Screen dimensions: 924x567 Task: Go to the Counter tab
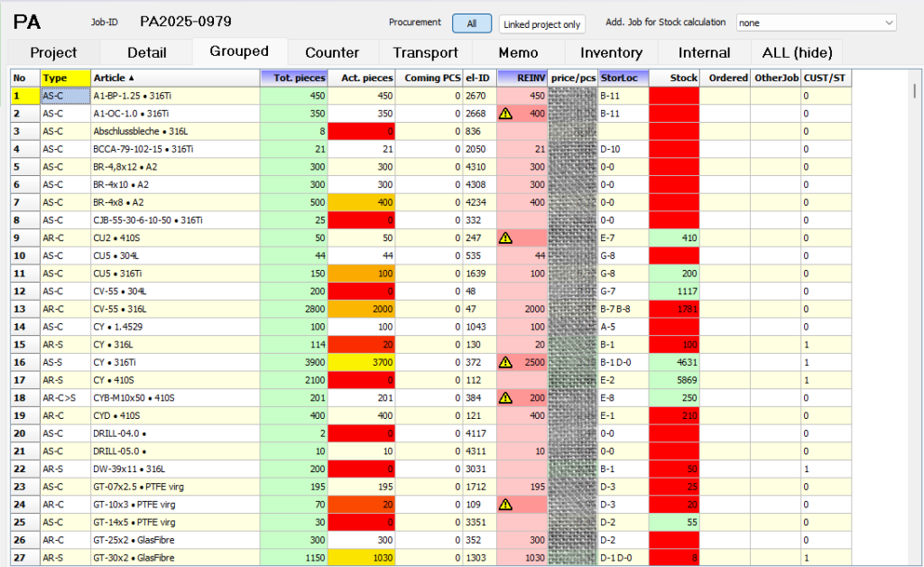pyautogui.click(x=332, y=52)
